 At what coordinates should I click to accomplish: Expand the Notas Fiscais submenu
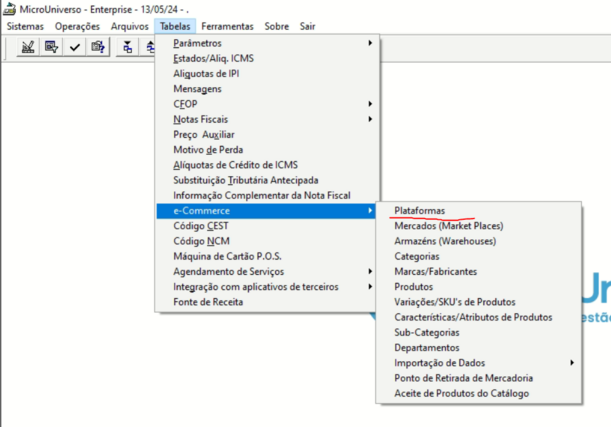coord(267,119)
